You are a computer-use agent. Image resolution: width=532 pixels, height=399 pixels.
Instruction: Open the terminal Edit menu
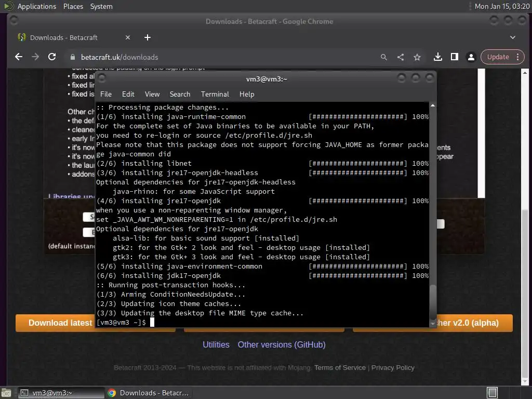(128, 94)
